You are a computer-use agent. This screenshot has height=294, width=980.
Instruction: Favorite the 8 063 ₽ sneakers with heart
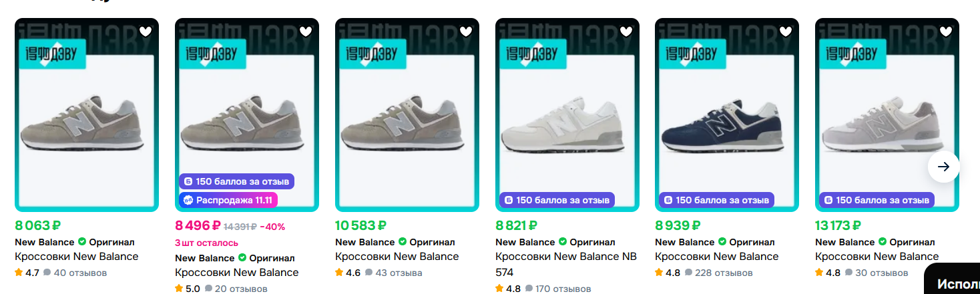[x=146, y=31]
